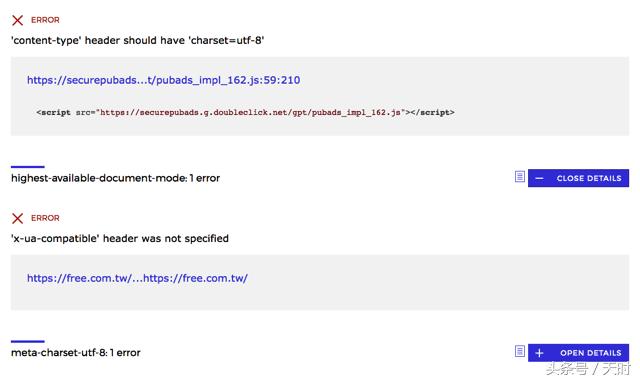Open documentation icon beside CLOSE DETAILS button

click(520, 177)
